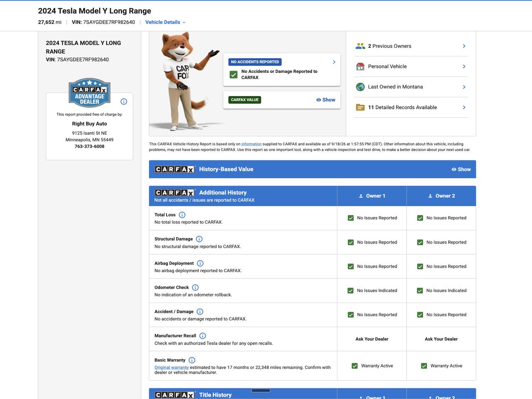Click Ask Your Dealer under Owner 1
This screenshot has height=399, width=532.
coord(372,339)
